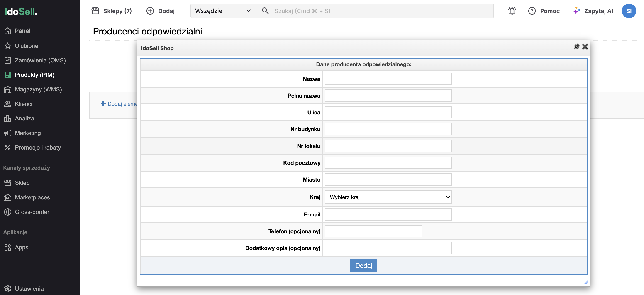The image size is (644, 295).
Task: Go to Analiza menu item
Action: pyautogui.click(x=24, y=118)
